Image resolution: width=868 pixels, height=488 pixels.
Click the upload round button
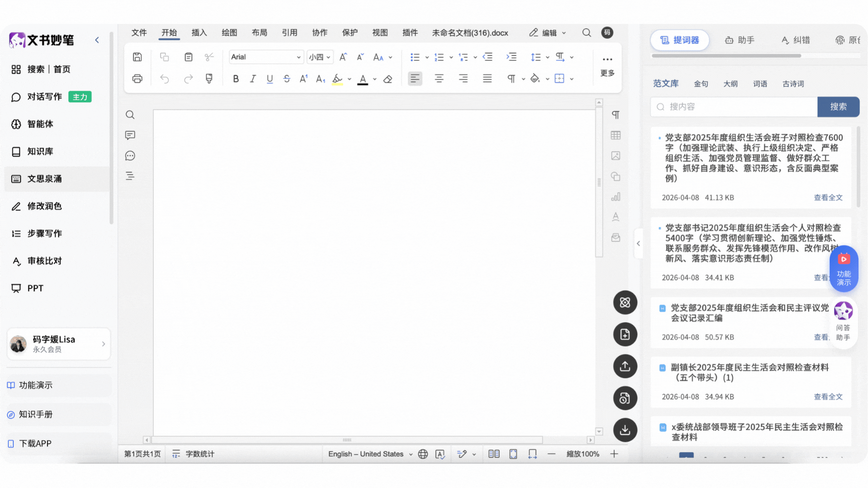coord(625,366)
